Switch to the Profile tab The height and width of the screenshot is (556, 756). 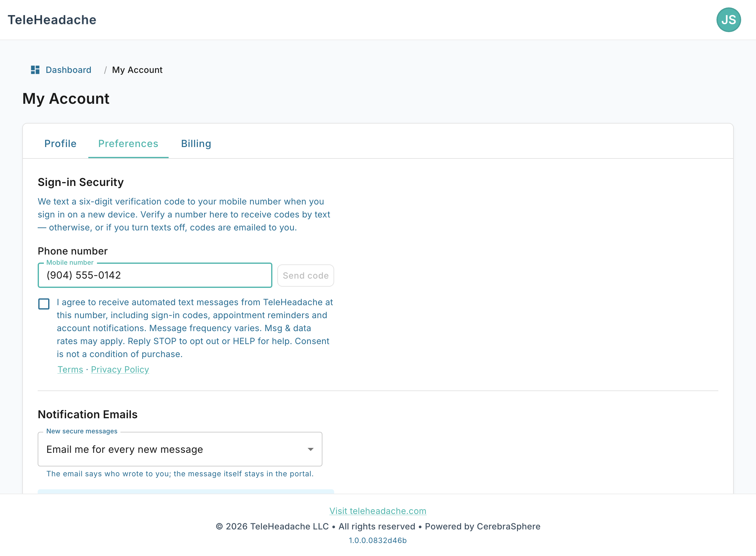(x=61, y=143)
